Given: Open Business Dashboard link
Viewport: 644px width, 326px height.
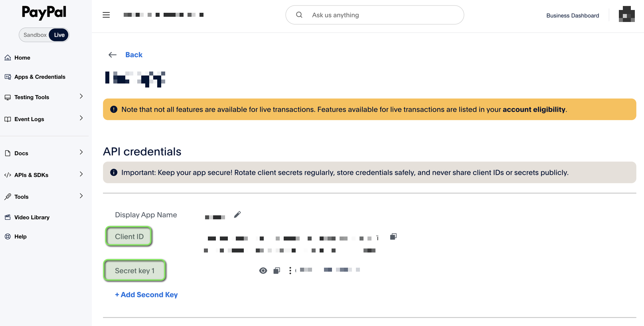Looking at the screenshot, I should tap(573, 16).
